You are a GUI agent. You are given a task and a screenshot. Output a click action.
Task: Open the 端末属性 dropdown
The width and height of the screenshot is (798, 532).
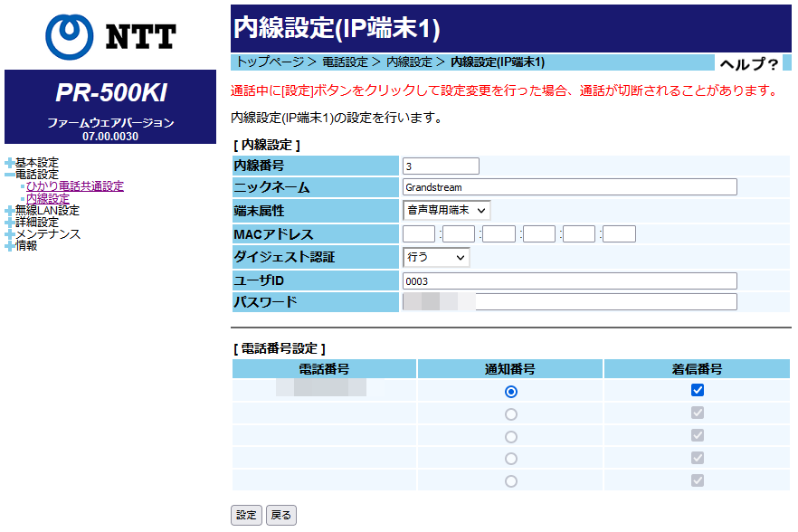tap(446, 211)
